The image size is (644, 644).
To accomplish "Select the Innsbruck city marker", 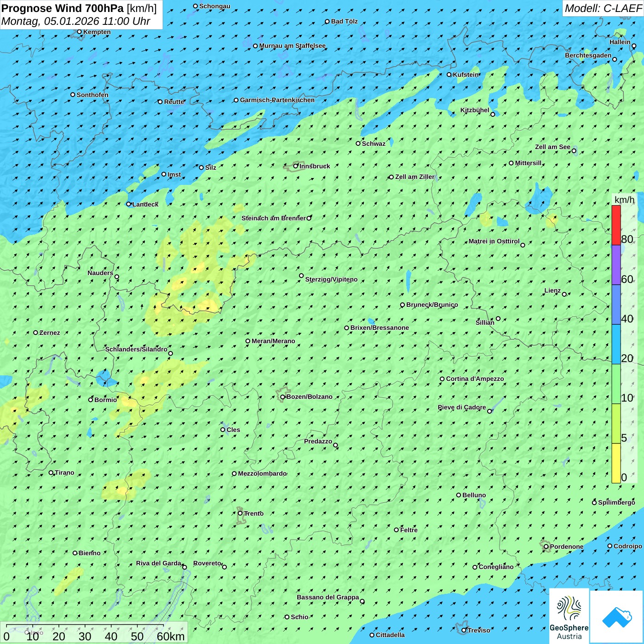I will point(296,166).
